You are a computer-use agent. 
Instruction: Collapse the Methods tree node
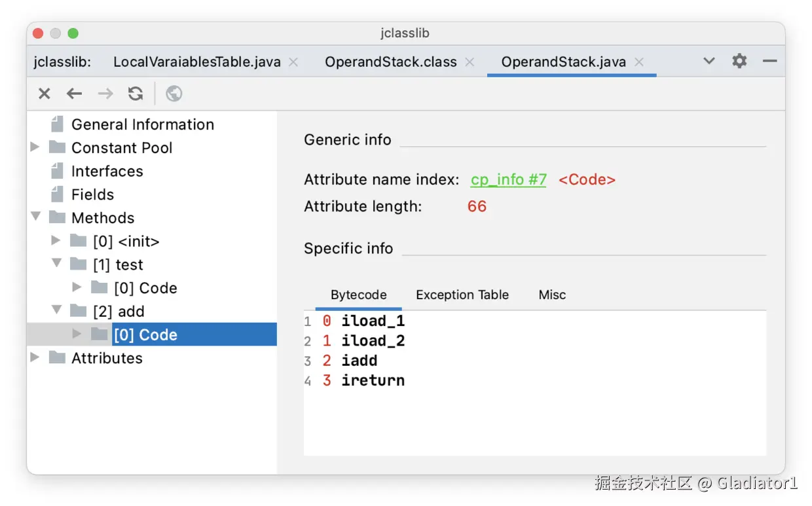(x=35, y=217)
